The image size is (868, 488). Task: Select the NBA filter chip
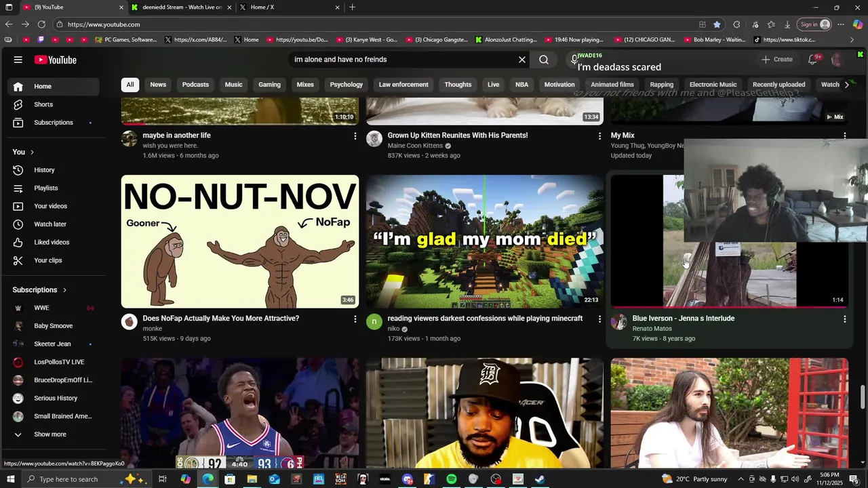point(521,85)
